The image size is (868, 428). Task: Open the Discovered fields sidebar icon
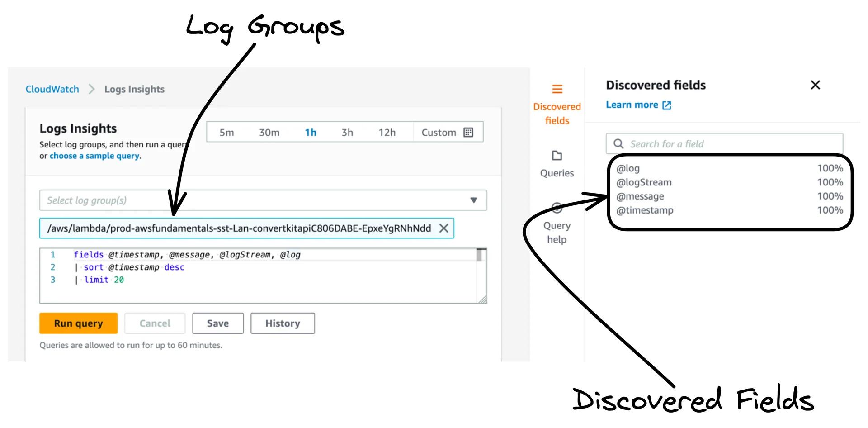pyautogui.click(x=557, y=89)
